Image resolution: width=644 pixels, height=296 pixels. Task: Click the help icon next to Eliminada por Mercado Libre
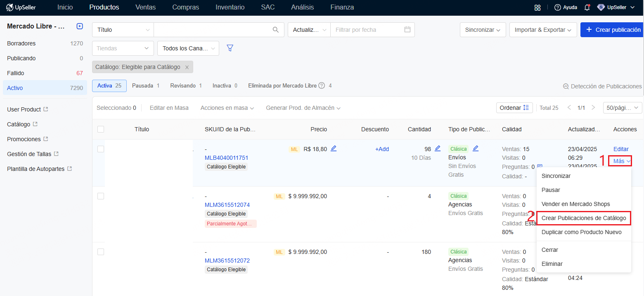coord(322,86)
